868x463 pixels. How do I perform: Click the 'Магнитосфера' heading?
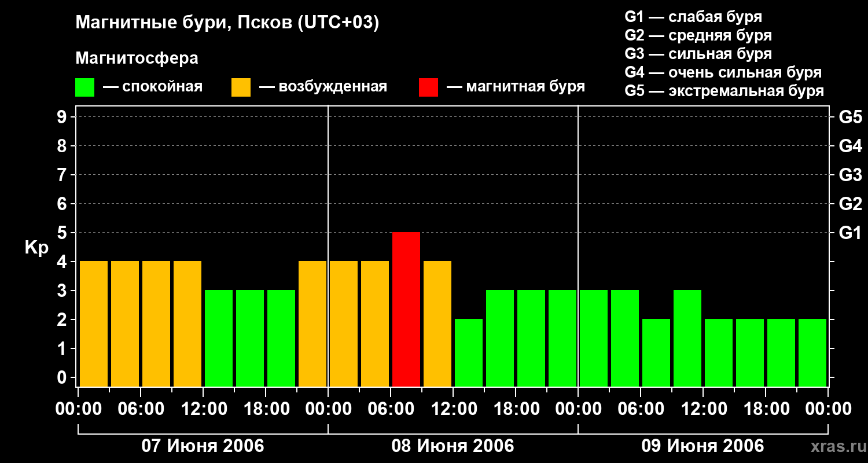point(137,58)
